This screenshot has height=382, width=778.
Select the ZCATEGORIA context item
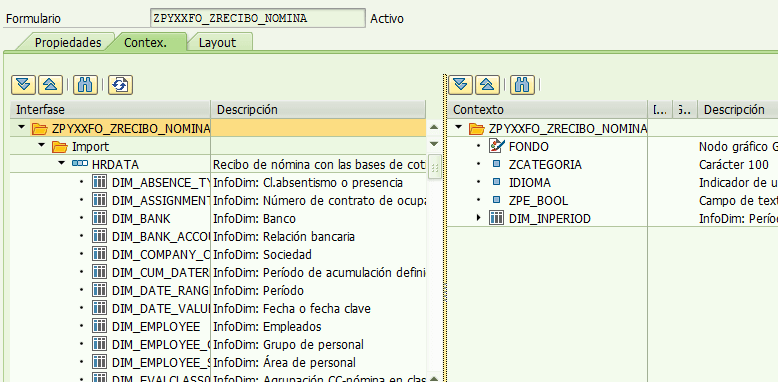click(x=545, y=165)
